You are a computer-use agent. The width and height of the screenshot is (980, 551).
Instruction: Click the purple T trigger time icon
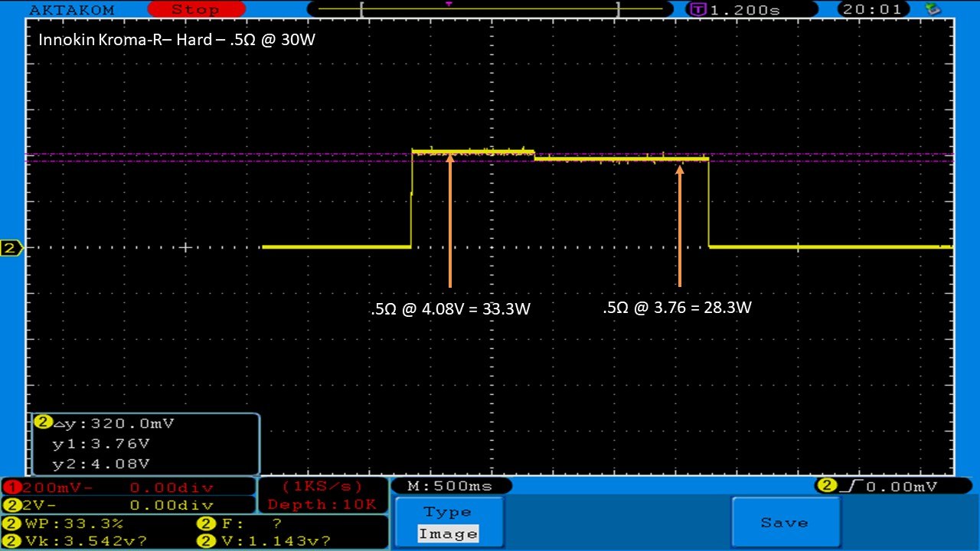(x=697, y=10)
